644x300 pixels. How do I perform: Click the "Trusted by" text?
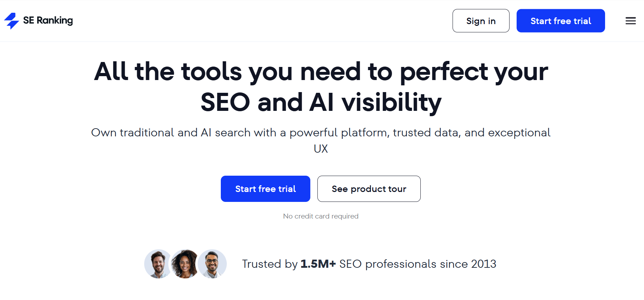(270, 264)
